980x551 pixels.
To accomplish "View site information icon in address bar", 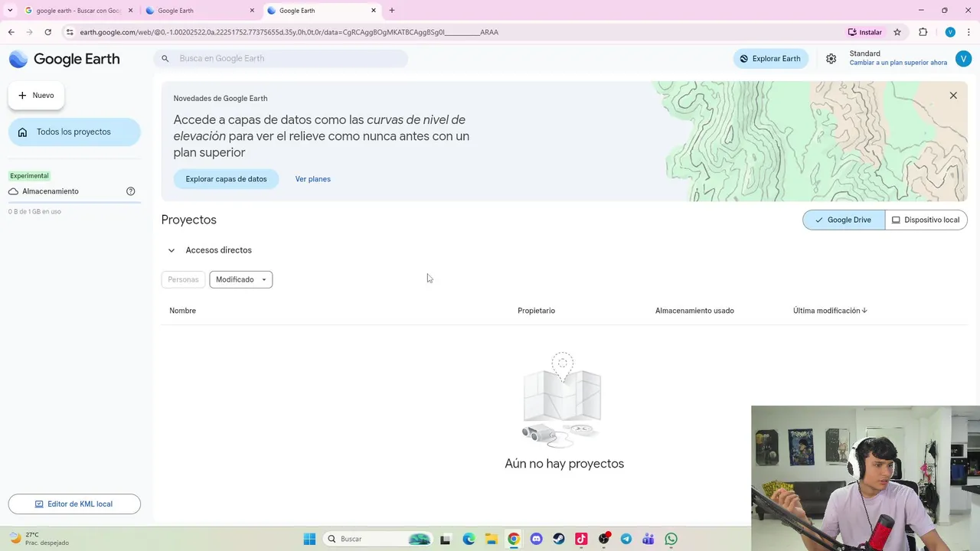I will [x=70, y=32].
